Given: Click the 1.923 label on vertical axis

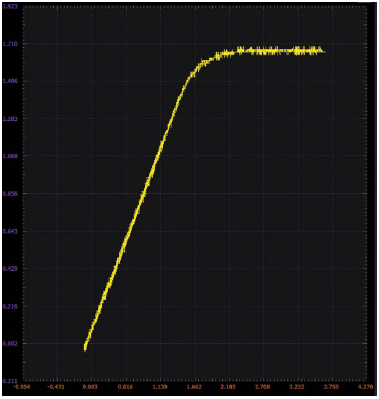Looking at the screenshot, I should coord(8,6).
